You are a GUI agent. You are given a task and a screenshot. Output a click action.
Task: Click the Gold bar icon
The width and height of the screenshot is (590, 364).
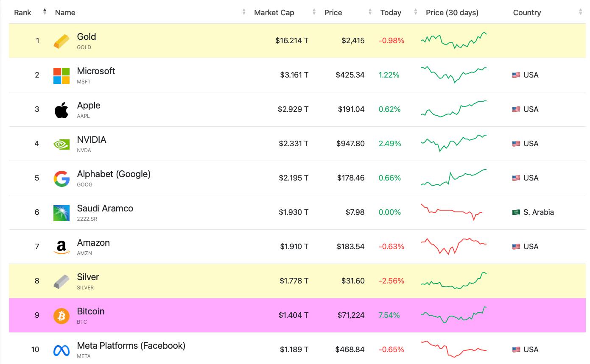(x=62, y=41)
